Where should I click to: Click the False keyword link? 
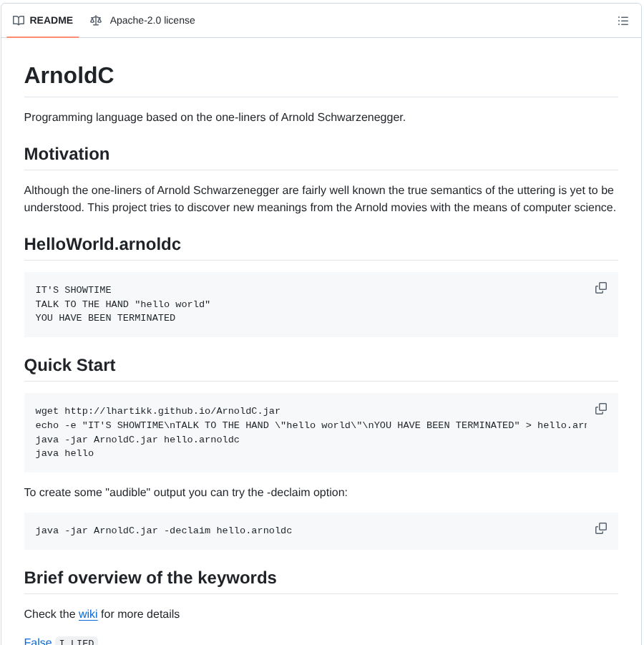(37, 641)
